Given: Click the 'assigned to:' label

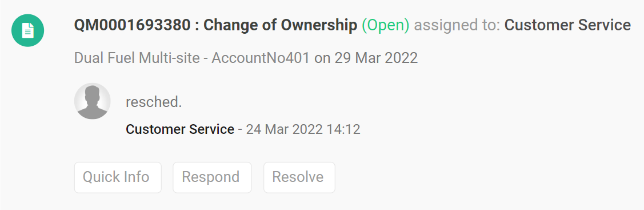Looking at the screenshot, I should (457, 26).
